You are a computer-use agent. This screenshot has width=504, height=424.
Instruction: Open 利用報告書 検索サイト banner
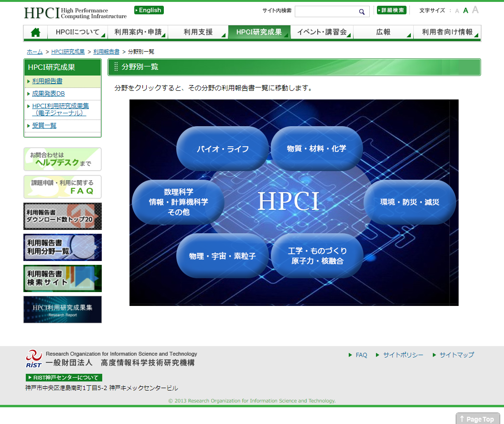63,279
